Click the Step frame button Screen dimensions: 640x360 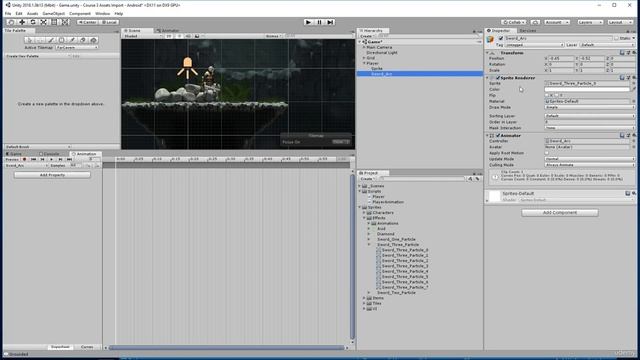click(330, 22)
